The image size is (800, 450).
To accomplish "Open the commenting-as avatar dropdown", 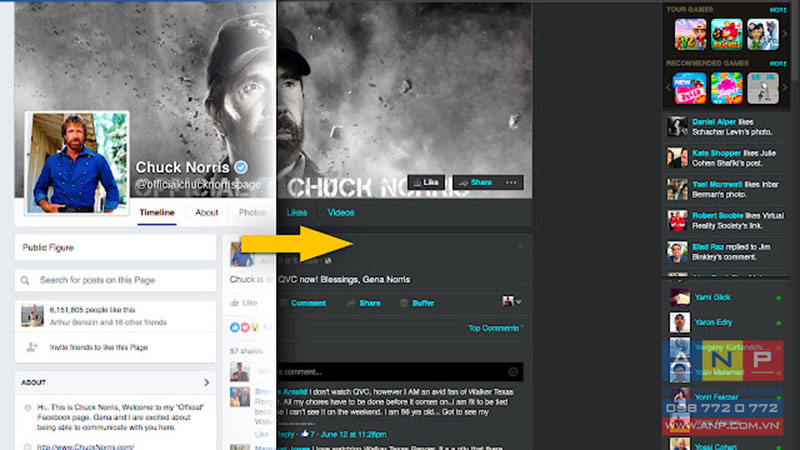I will 511,302.
